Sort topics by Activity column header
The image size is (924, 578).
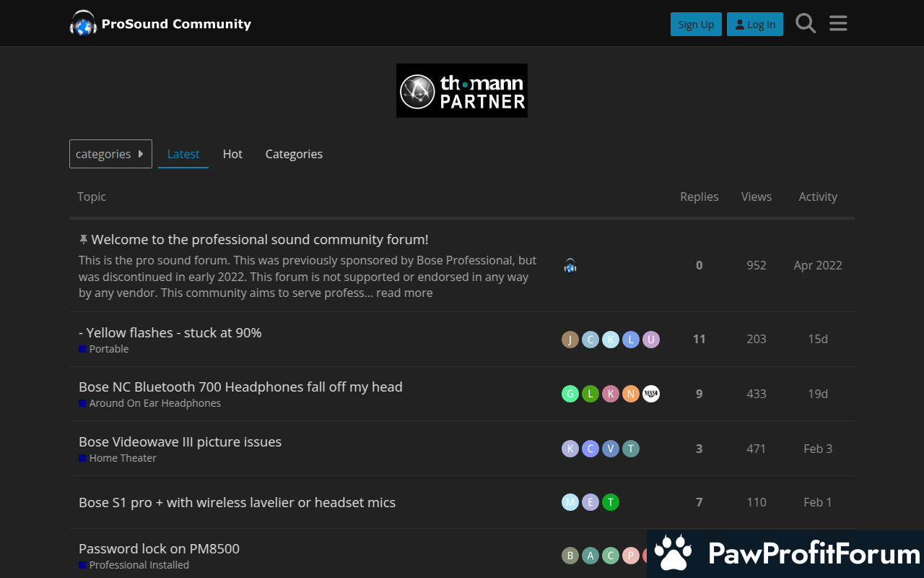(817, 197)
